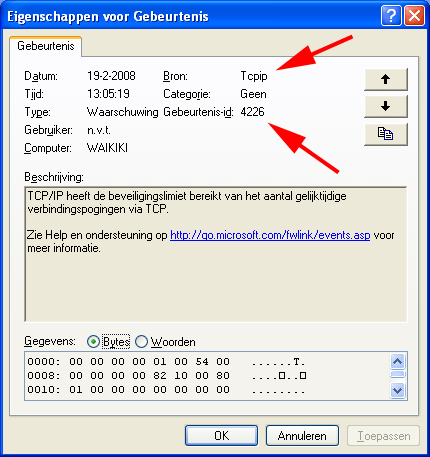Click the data scrollbar up arrow

(x=397, y=361)
